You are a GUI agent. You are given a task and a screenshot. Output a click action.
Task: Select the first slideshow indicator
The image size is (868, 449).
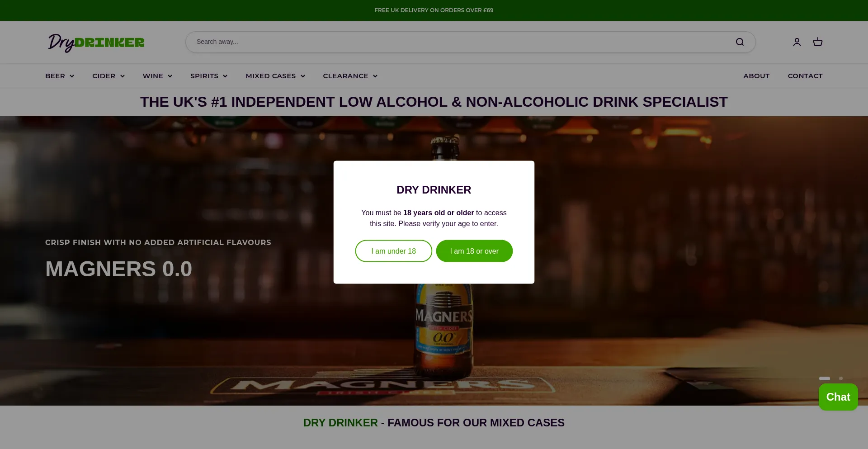point(825,378)
